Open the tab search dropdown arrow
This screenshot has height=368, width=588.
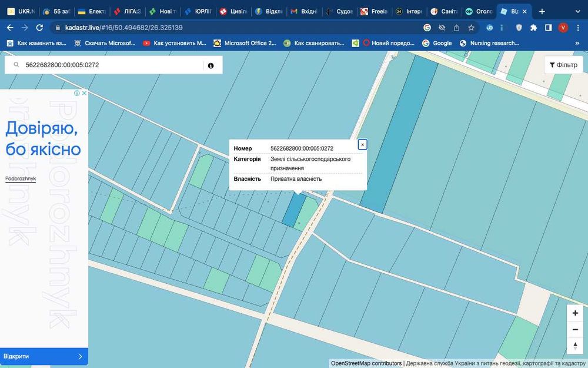(x=577, y=11)
